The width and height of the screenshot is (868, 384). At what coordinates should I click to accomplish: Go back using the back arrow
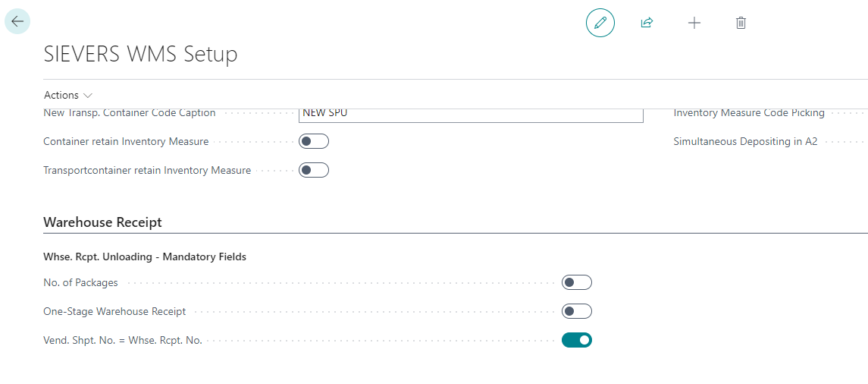pyautogui.click(x=17, y=22)
